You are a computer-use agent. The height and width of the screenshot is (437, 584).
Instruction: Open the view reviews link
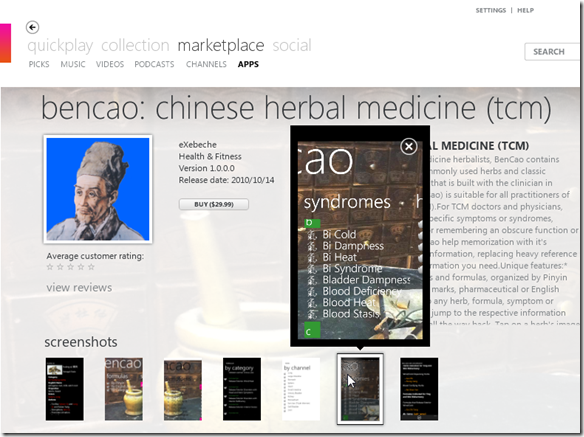79,288
